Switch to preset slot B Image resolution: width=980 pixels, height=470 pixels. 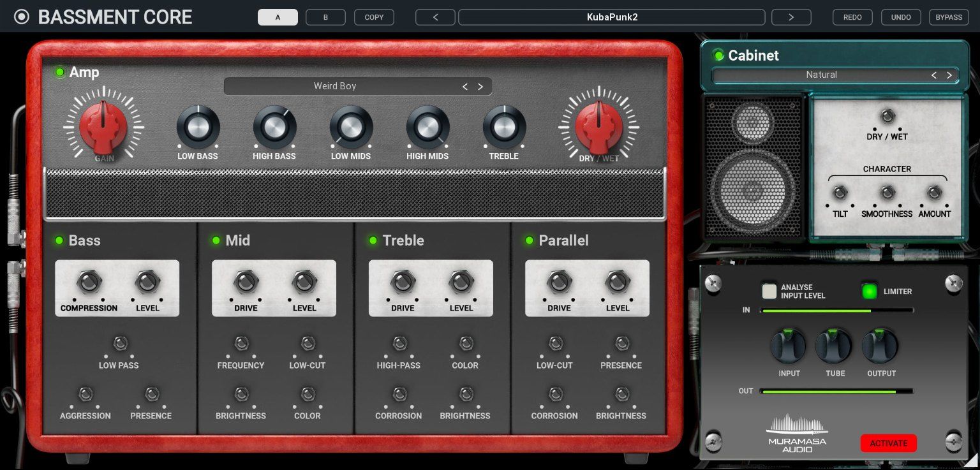click(x=325, y=17)
